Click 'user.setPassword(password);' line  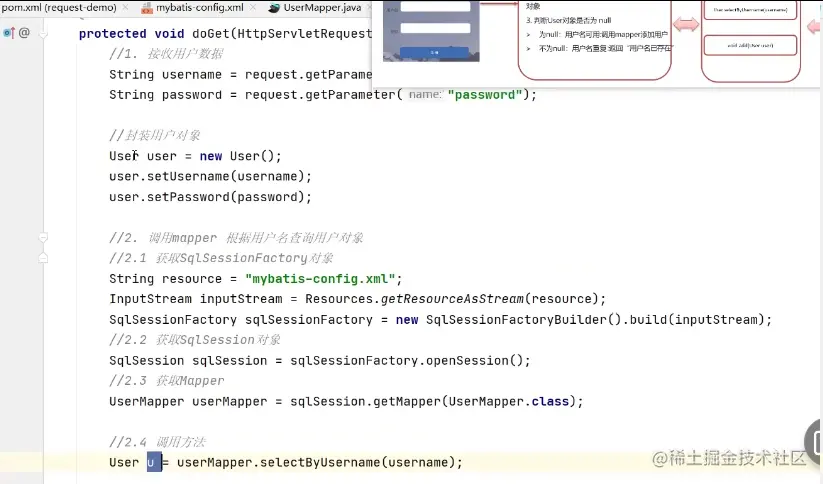[210, 197]
